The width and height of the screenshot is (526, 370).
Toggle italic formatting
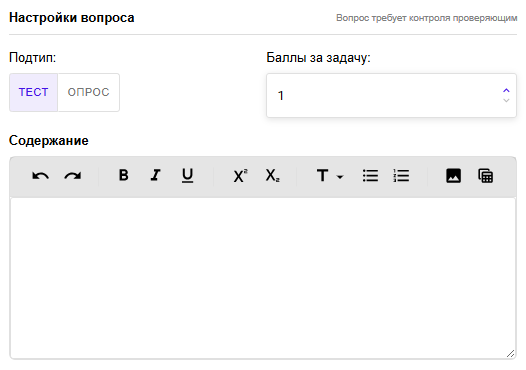pyautogui.click(x=155, y=175)
